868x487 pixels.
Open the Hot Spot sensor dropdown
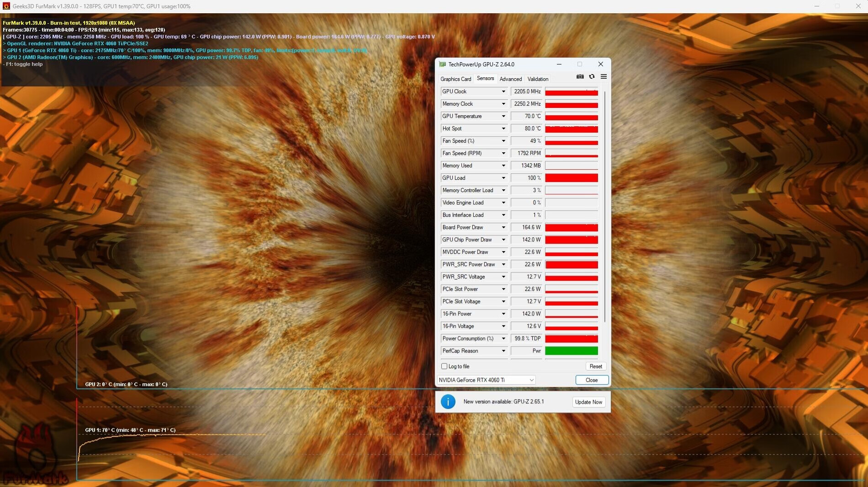(x=503, y=128)
